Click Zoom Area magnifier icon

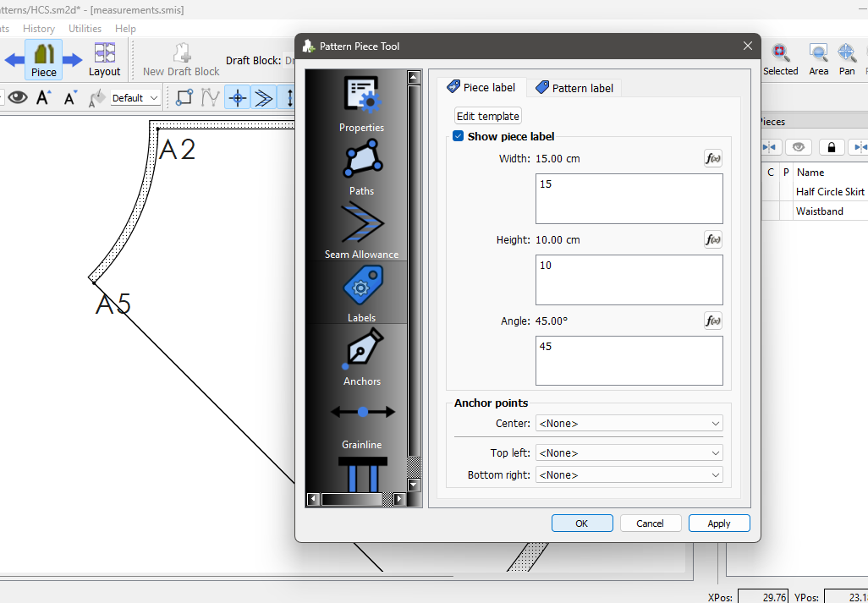[x=818, y=59]
